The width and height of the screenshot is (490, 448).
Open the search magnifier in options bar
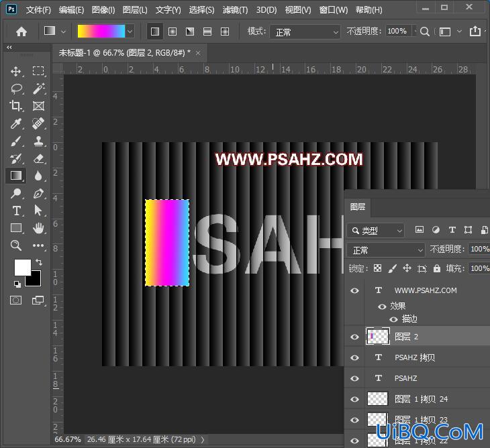[x=424, y=32]
